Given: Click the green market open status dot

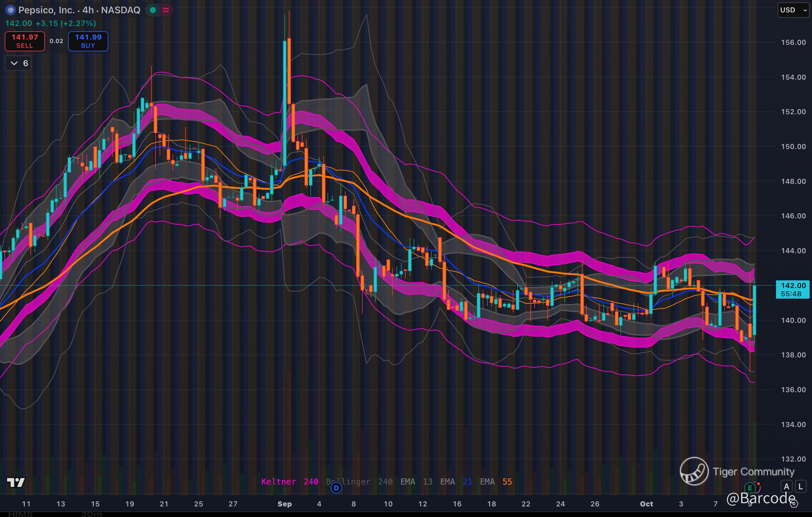Looking at the screenshot, I should [x=153, y=10].
